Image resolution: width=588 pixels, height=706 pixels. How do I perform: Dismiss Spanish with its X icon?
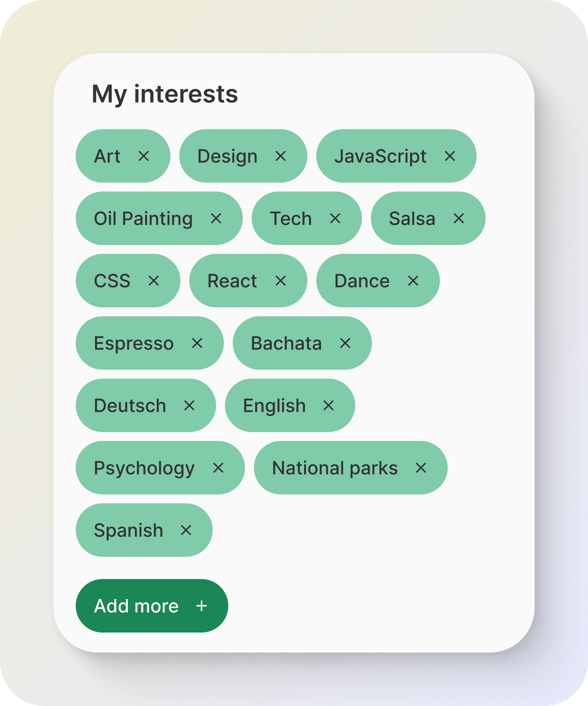pyautogui.click(x=186, y=530)
